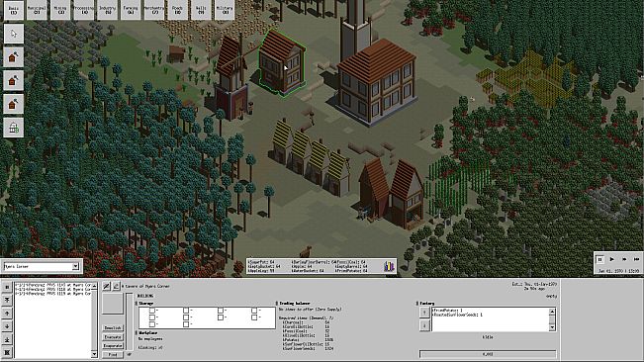
Task: Set game to fast-forward speed
Action: [624, 259]
